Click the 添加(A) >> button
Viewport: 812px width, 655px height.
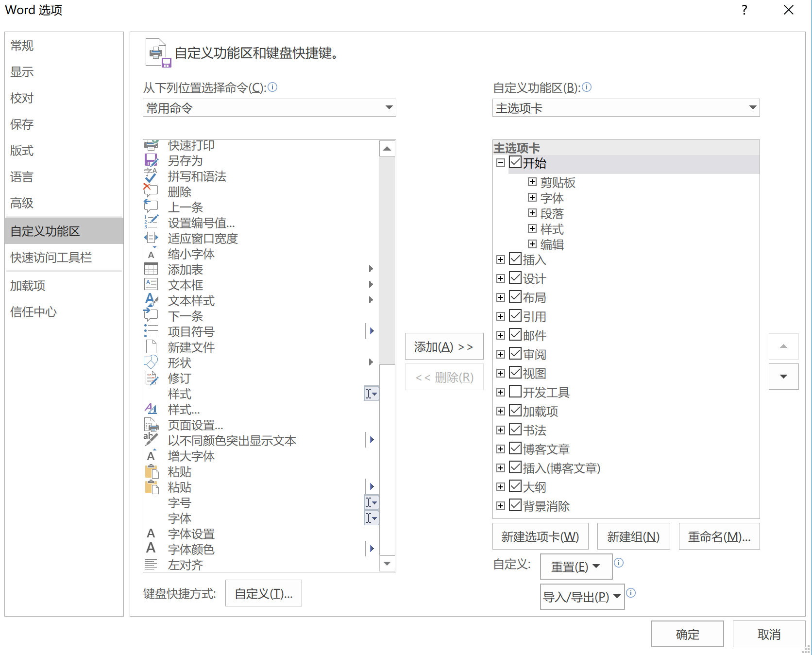tap(444, 346)
